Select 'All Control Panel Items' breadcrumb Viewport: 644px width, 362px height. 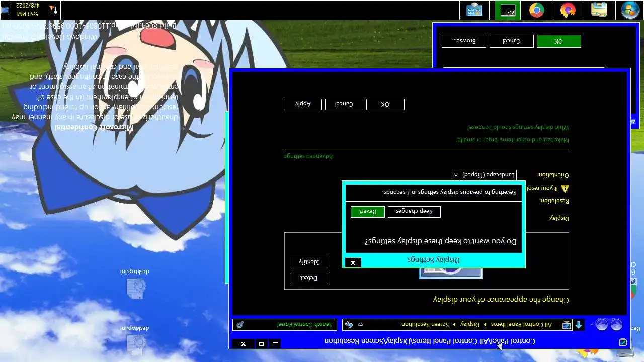click(521, 325)
